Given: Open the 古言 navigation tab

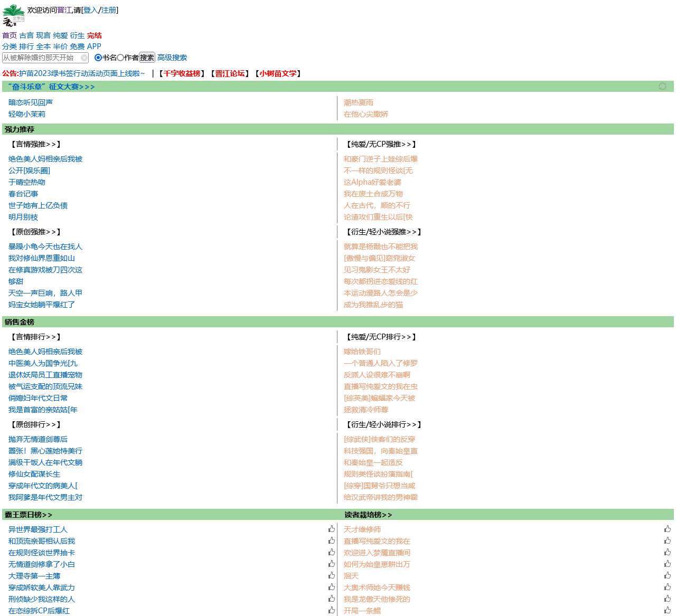Looking at the screenshot, I should click(x=26, y=35).
